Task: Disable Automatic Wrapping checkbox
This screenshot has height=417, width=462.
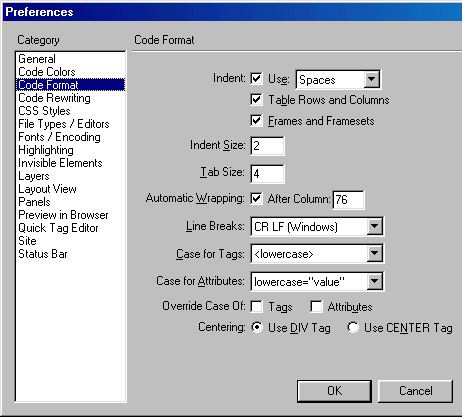Action: click(256, 199)
